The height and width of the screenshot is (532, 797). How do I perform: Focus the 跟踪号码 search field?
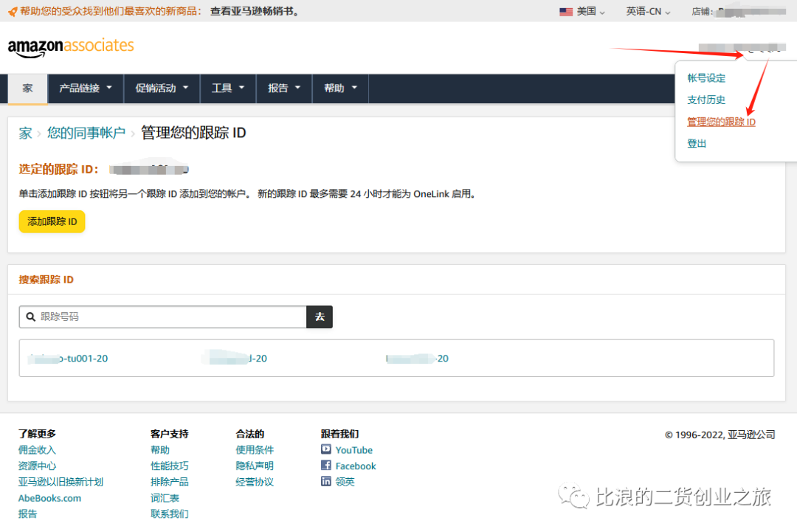pos(170,317)
